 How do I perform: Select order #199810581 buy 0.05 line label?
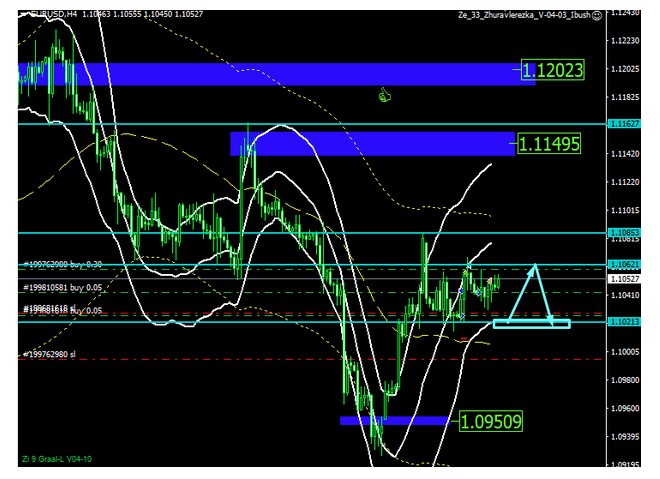click(64, 287)
